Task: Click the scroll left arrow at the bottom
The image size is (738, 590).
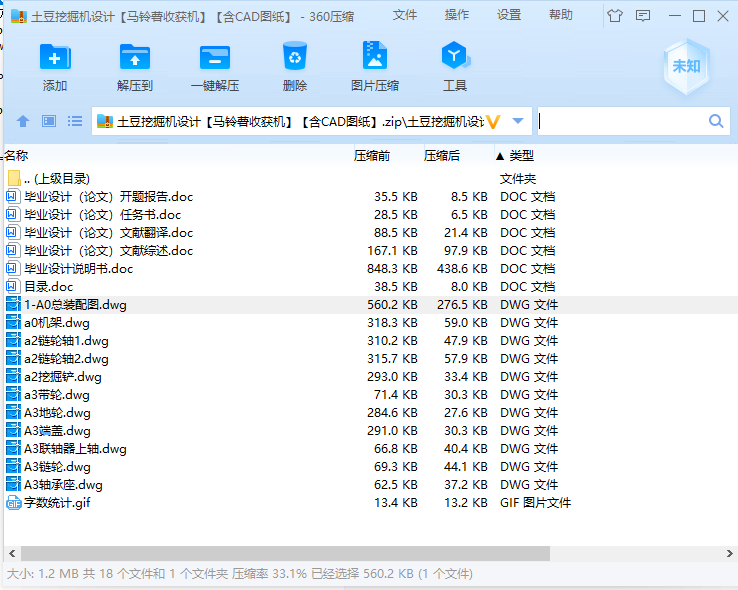Action: point(12,553)
